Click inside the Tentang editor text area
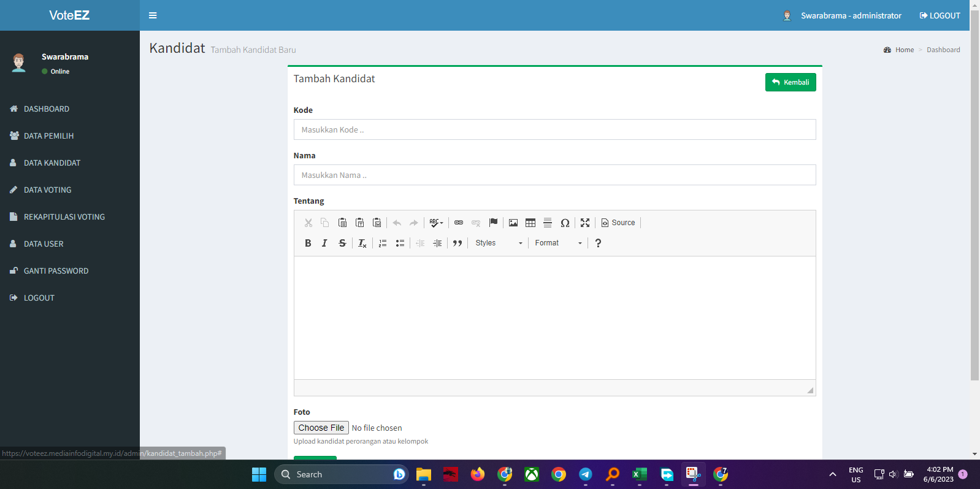The image size is (980, 489). click(x=554, y=318)
